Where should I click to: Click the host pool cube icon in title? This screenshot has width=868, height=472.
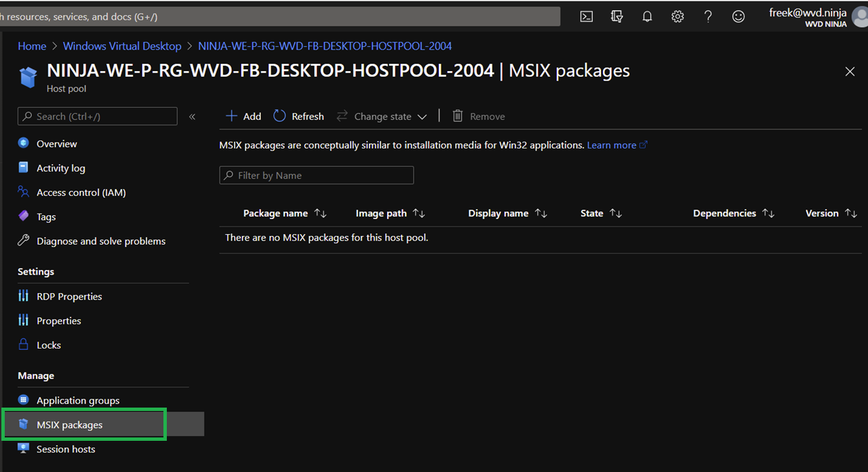(x=28, y=77)
